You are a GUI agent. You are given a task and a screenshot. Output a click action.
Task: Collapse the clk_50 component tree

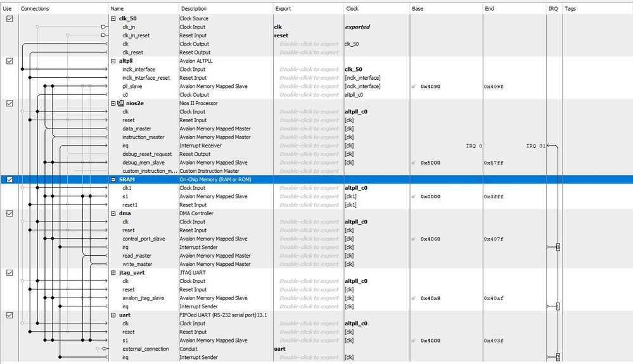pos(113,18)
